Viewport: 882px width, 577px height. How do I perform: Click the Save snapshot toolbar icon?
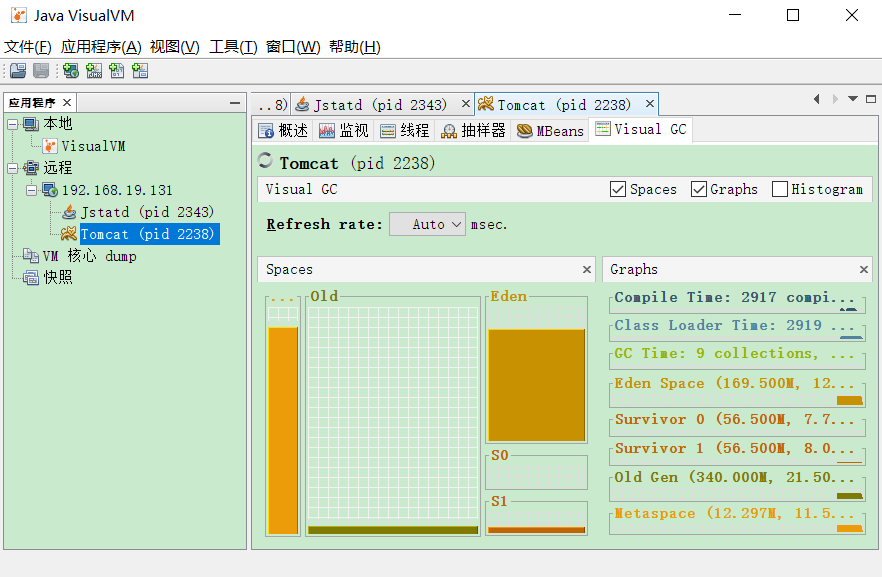pyautogui.click(x=41, y=71)
